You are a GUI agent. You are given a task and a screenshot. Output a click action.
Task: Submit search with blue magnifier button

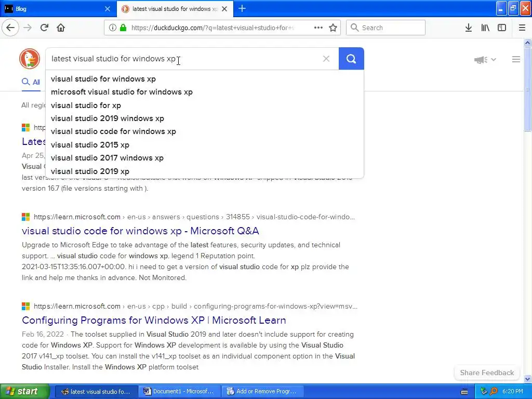(x=351, y=59)
